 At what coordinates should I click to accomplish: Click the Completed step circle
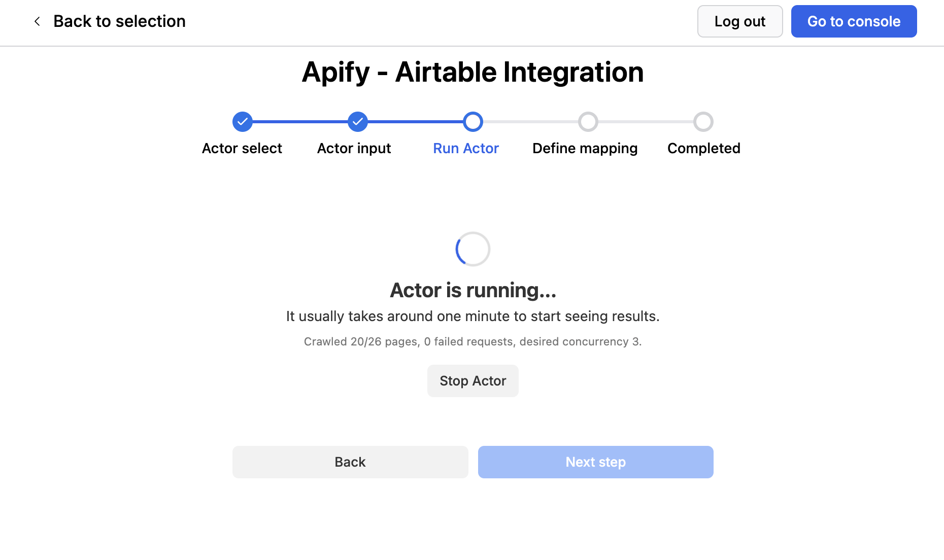[703, 122]
